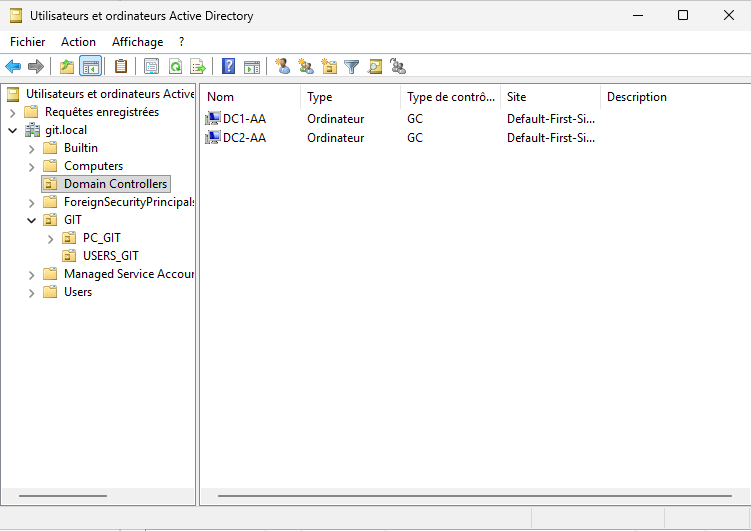Select the Computers container
The width and height of the screenshot is (751, 531).
click(x=93, y=166)
